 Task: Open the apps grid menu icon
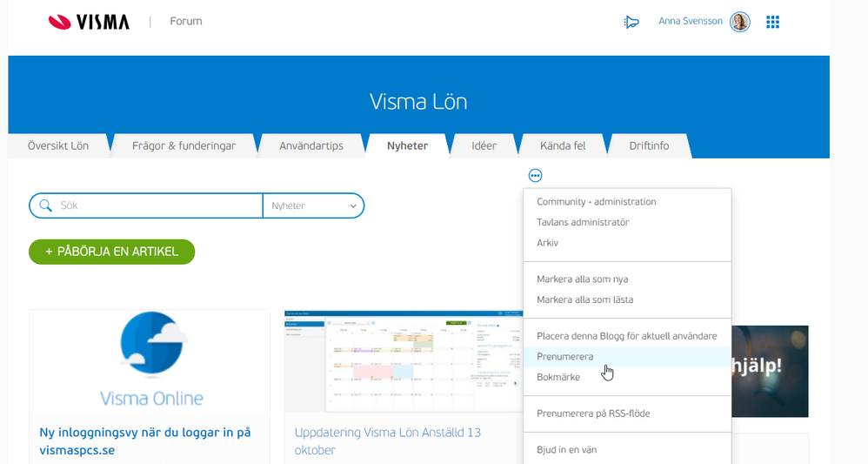click(773, 22)
